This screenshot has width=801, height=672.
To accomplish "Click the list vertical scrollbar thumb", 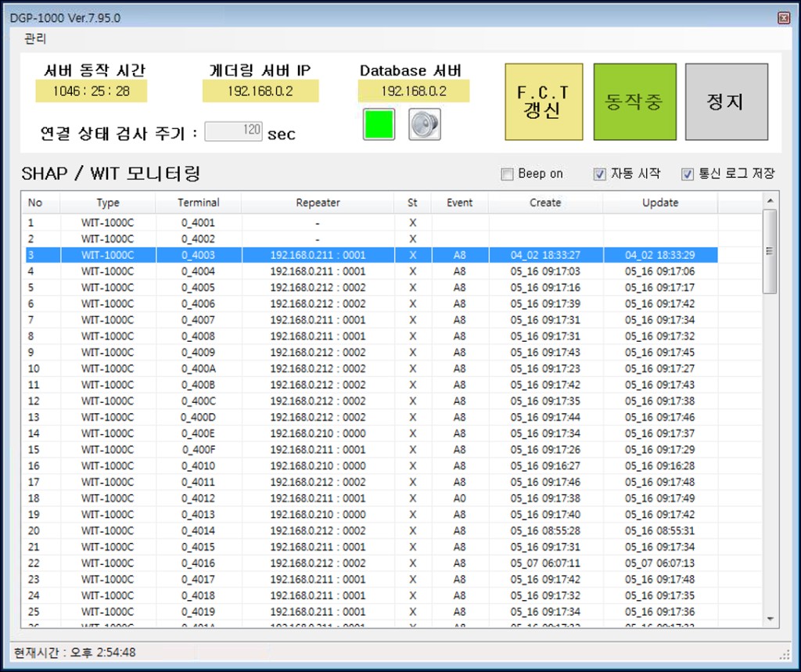I will tap(770, 251).
